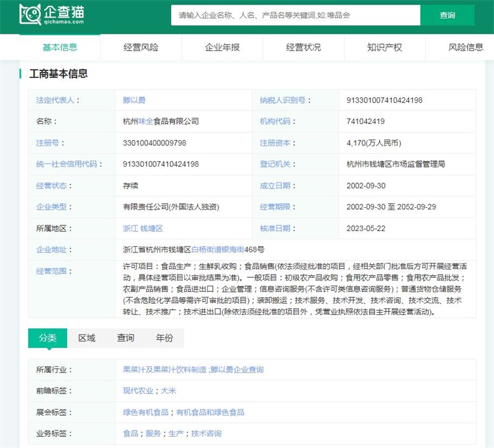Viewport: 494px width, 448px height.
Task: Click the 工商基本信息 section heading
Action: point(58,73)
